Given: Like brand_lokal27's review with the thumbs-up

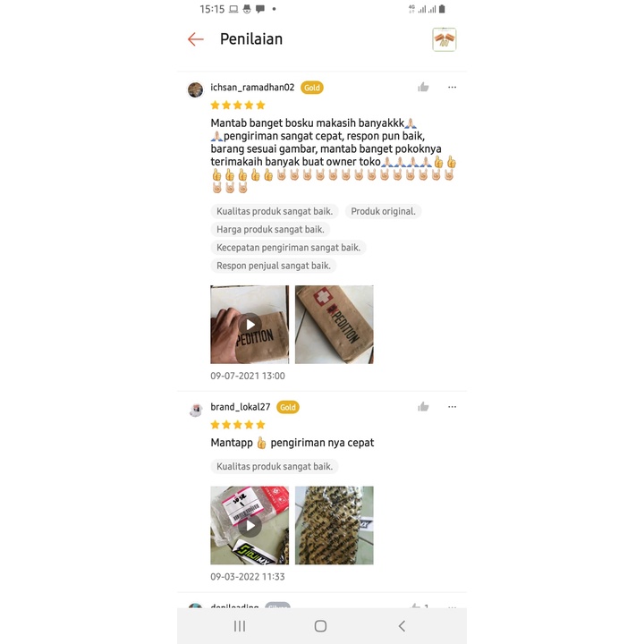Looking at the screenshot, I should tap(423, 407).
